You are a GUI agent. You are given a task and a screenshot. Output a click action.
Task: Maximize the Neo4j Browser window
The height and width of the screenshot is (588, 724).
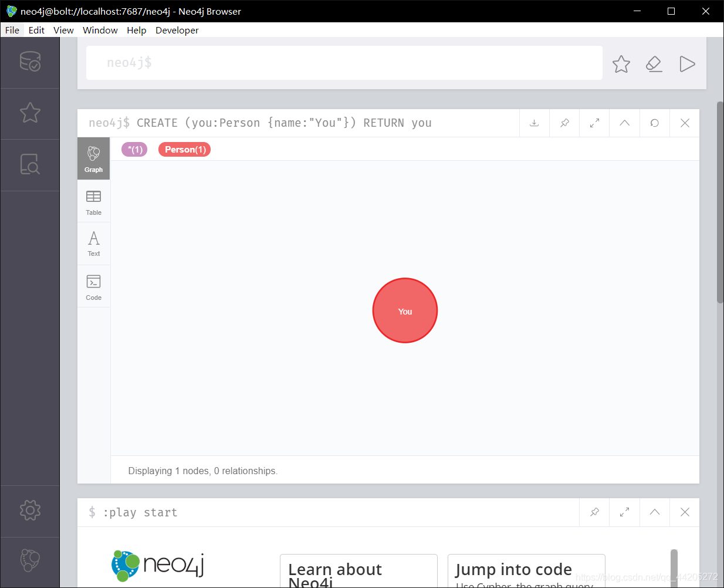(x=671, y=11)
